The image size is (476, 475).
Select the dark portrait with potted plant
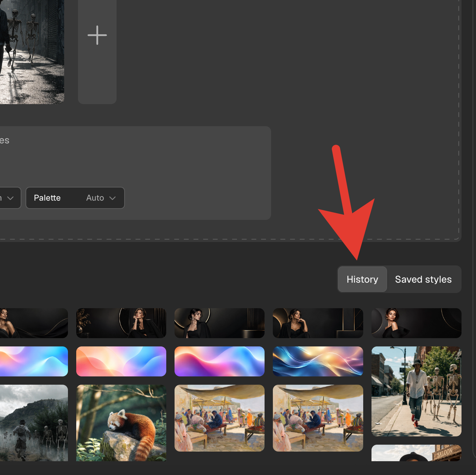pos(121,323)
